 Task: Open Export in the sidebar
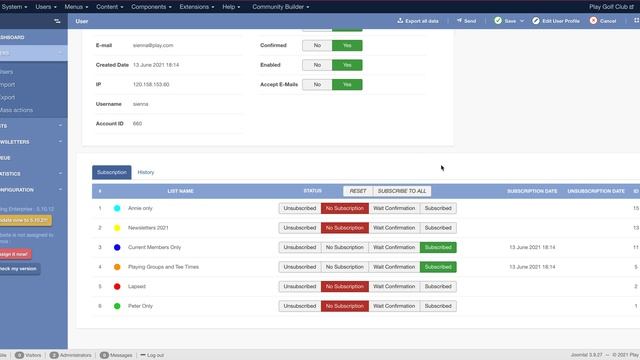coord(7,97)
